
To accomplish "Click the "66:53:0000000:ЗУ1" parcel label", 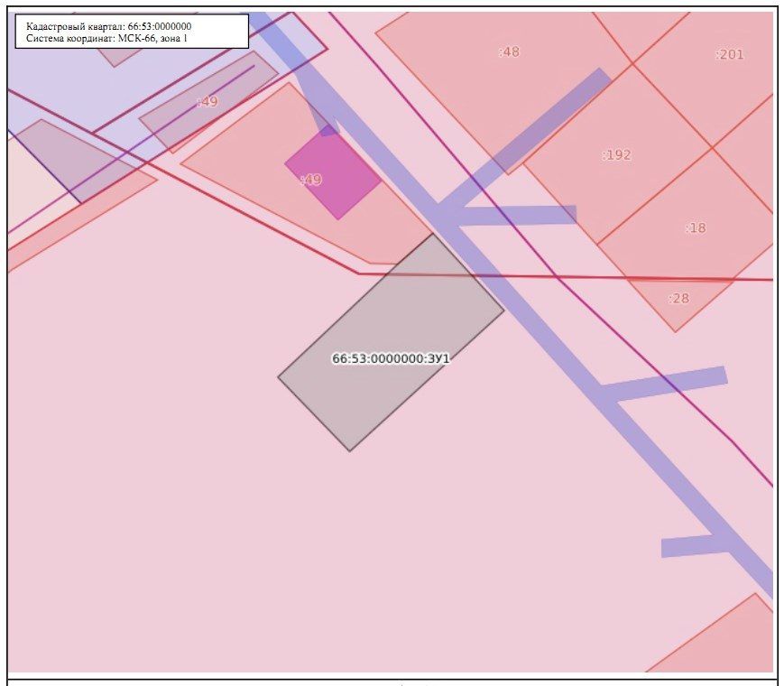I will [391, 358].
